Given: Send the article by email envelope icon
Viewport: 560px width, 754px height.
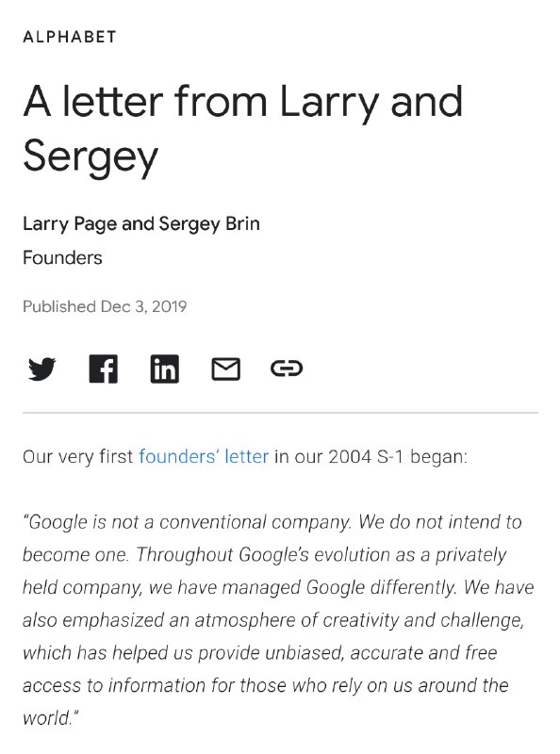Looking at the screenshot, I should (x=225, y=369).
